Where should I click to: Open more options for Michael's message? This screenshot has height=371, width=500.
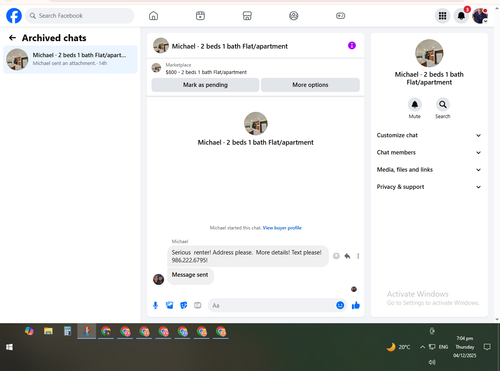pos(358,256)
